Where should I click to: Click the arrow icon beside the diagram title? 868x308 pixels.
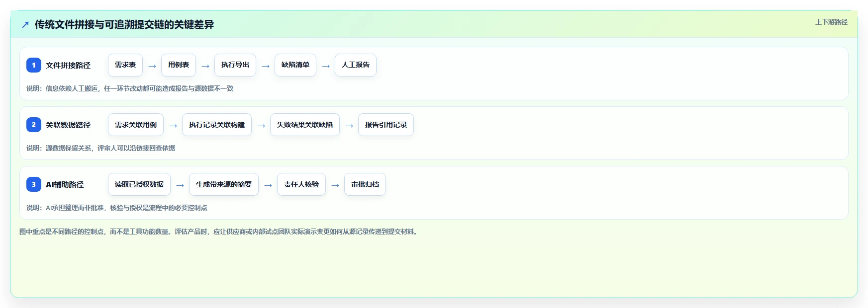(x=25, y=24)
